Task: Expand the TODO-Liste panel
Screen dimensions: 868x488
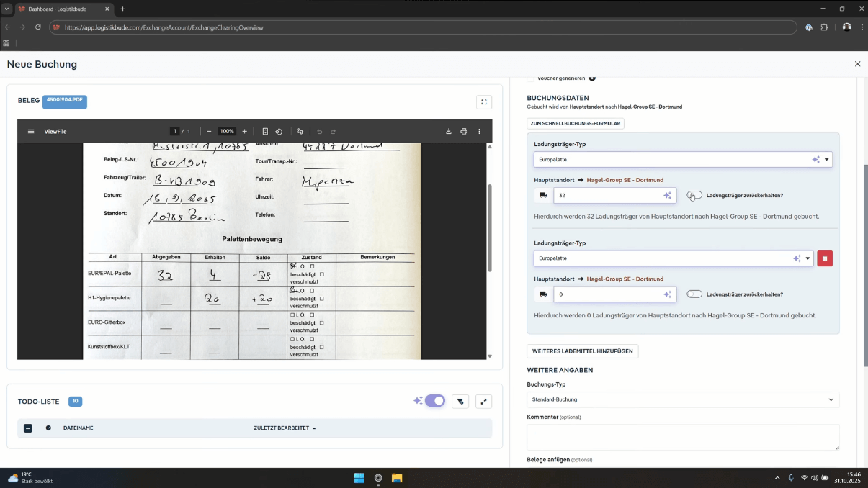Action: 484,402
